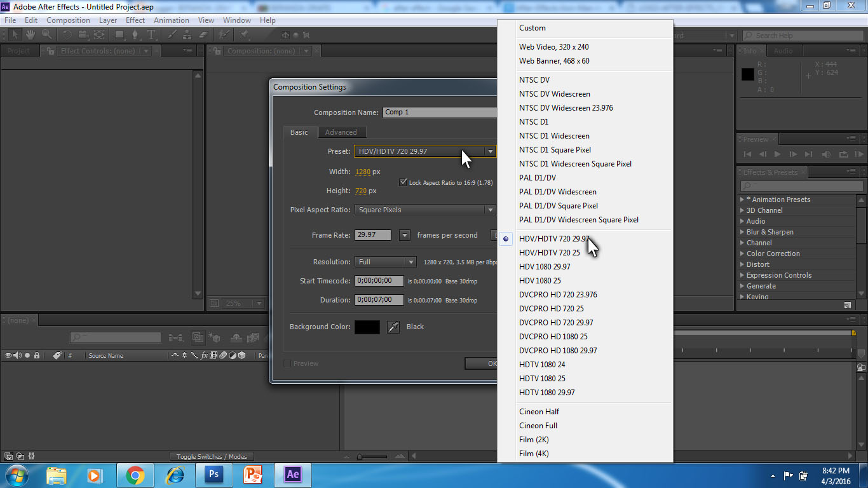The width and height of the screenshot is (868, 488).
Task: Activate the Roto Brush tool
Action: (223, 35)
